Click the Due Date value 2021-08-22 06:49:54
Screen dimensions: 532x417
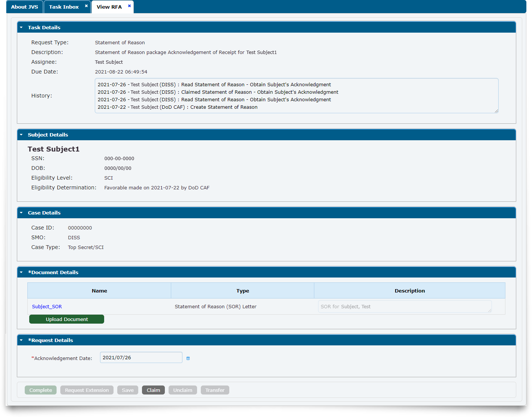point(121,72)
